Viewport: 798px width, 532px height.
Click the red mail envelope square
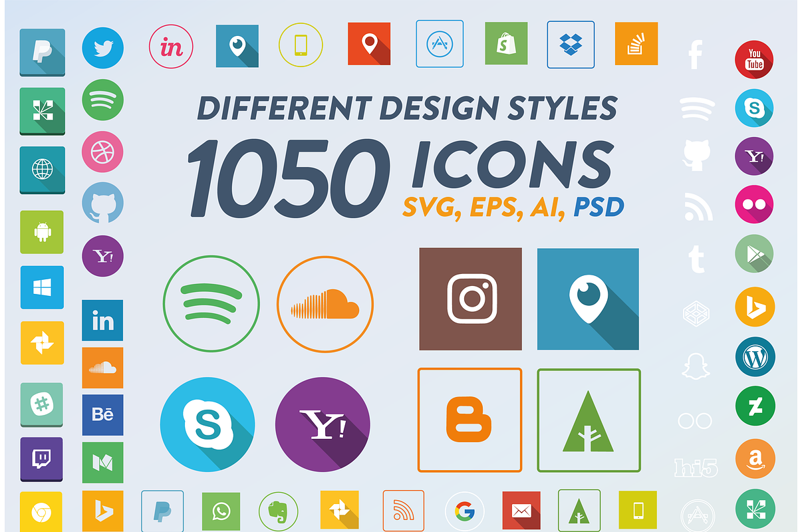[x=521, y=511]
